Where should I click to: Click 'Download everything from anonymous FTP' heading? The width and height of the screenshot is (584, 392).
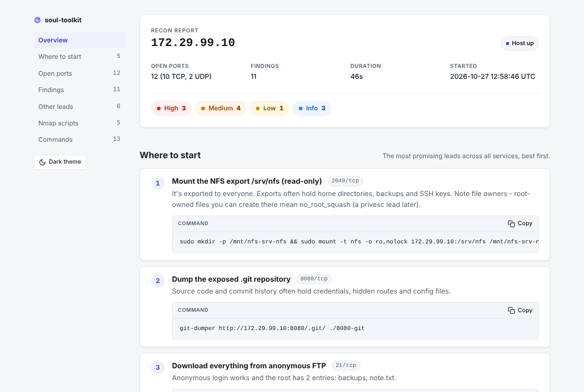point(249,366)
